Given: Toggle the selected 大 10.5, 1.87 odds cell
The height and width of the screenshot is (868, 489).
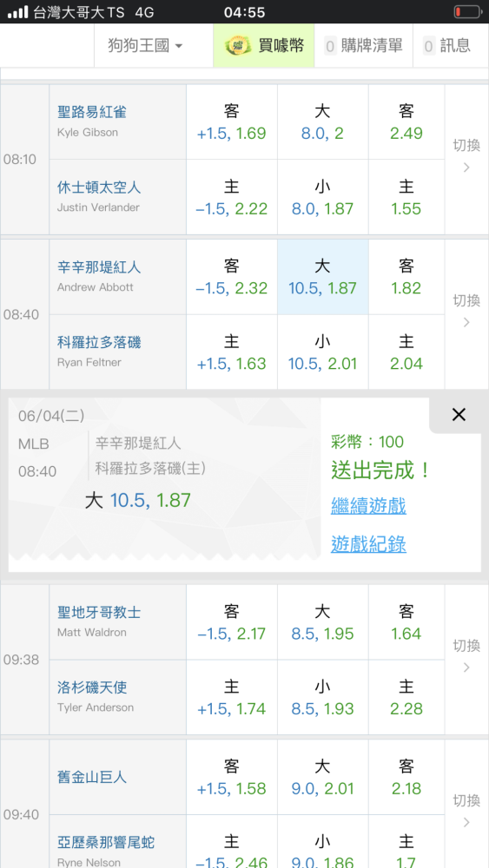Looking at the screenshot, I should pyautogui.click(x=323, y=277).
